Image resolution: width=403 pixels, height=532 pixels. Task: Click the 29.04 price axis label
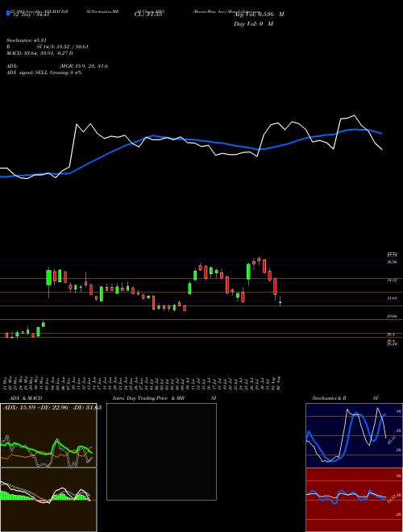(x=392, y=316)
